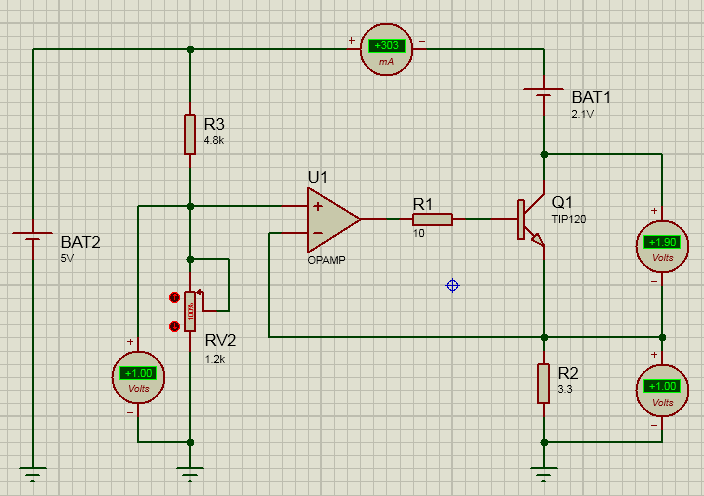The image size is (704, 496).
Task: Click the 5V value under BAT2
Action: click(x=67, y=259)
